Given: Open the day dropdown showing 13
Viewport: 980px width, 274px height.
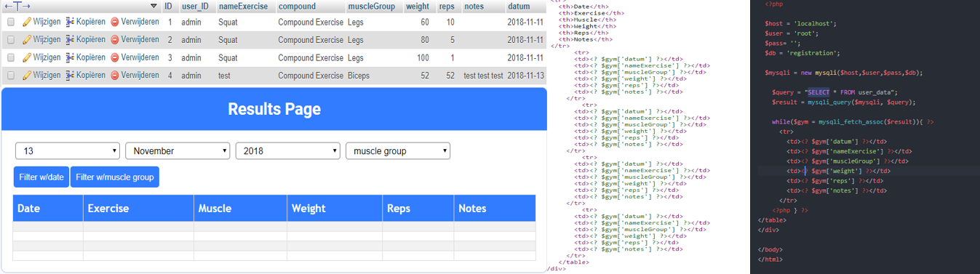Looking at the screenshot, I should click(68, 150).
